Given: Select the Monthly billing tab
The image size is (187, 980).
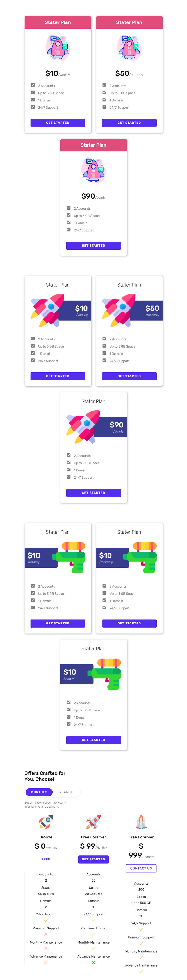Looking at the screenshot, I should point(39,792).
